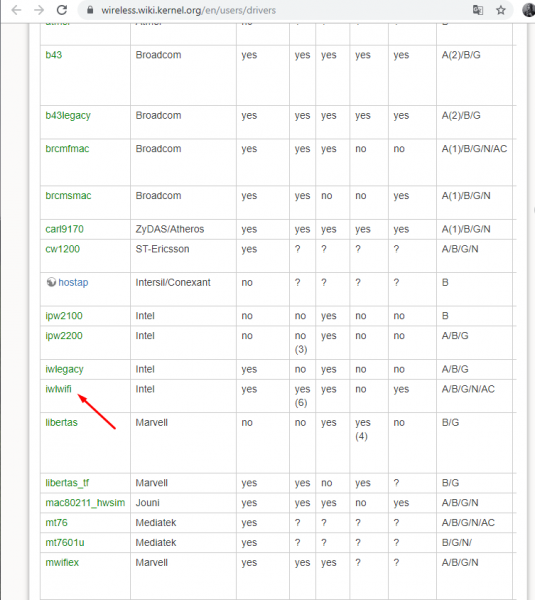Open the brcmfmac driver page
The height and width of the screenshot is (600, 535).
(67, 149)
